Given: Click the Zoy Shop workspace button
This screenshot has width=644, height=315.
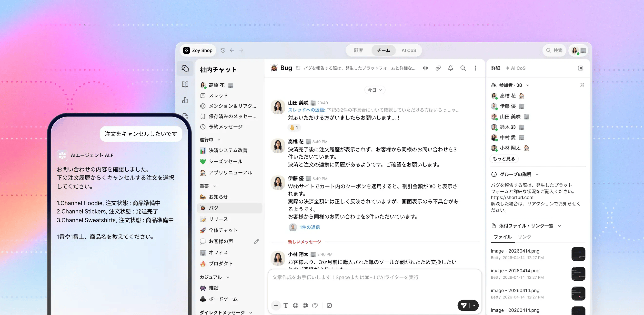Looking at the screenshot, I should click(x=198, y=50).
